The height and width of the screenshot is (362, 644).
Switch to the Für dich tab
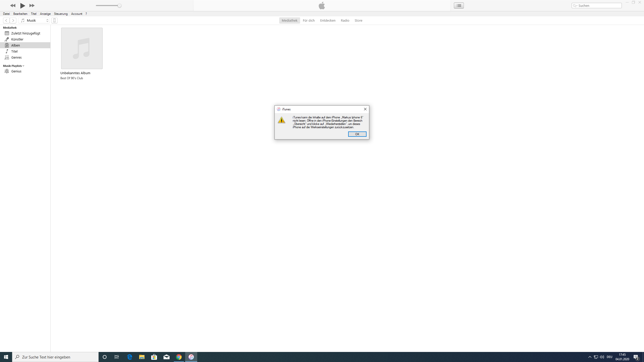[309, 20]
